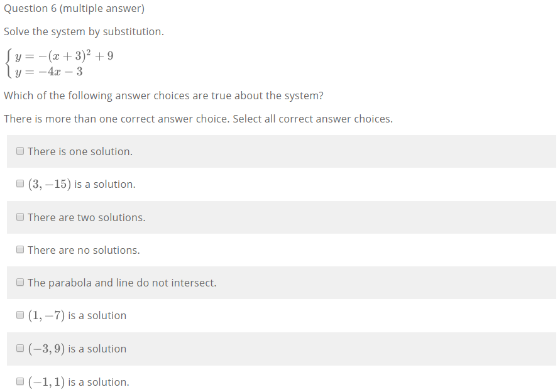Viewport: 560px width, 392px height.
Task: Click the 'There are no solutions.' label text
Action: pyautogui.click(x=84, y=250)
